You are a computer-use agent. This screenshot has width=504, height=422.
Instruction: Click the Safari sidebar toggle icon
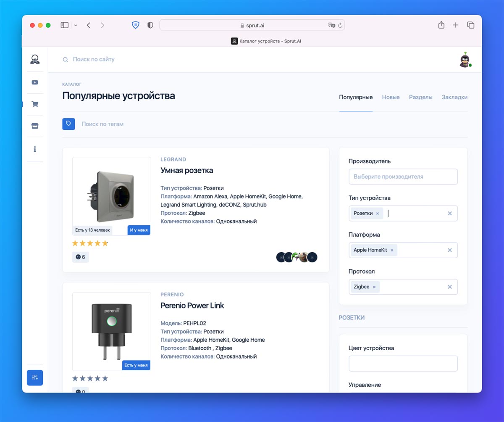point(64,25)
